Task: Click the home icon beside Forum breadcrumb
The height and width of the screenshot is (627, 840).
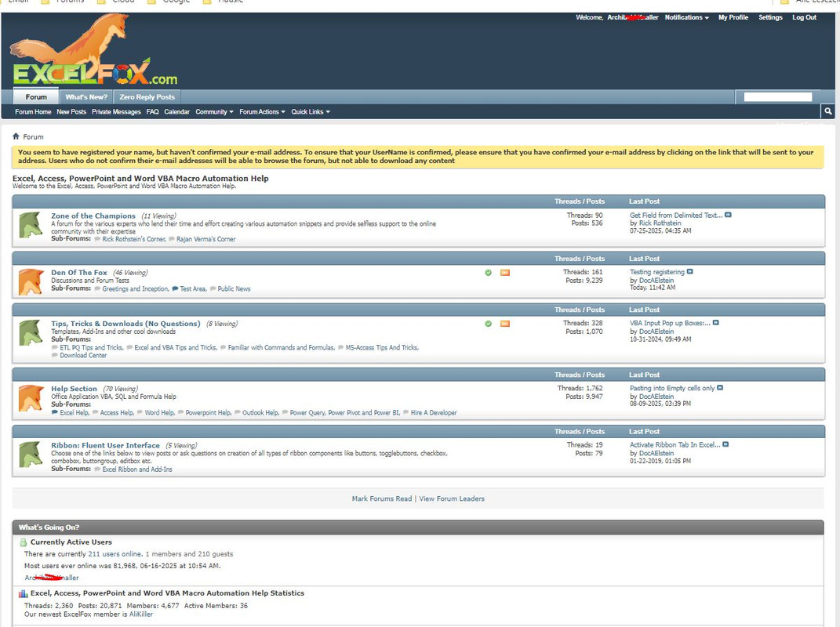Action: coord(16,136)
